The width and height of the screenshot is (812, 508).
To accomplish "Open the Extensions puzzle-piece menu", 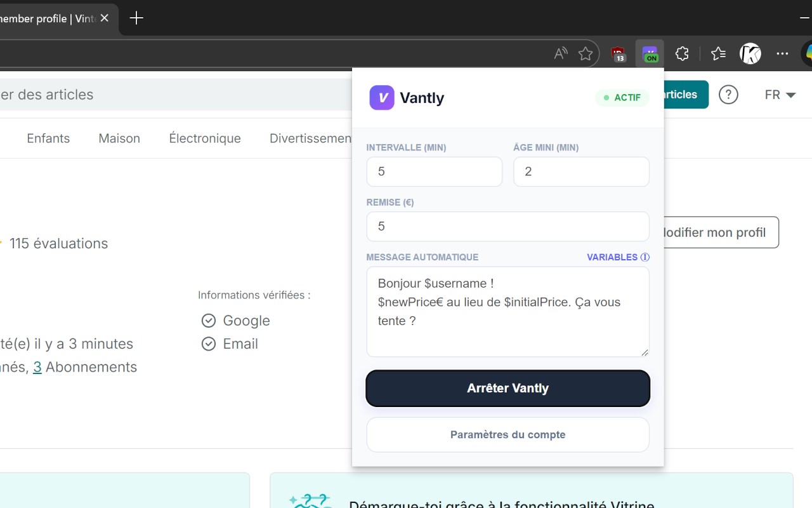I will click(682, 54).
